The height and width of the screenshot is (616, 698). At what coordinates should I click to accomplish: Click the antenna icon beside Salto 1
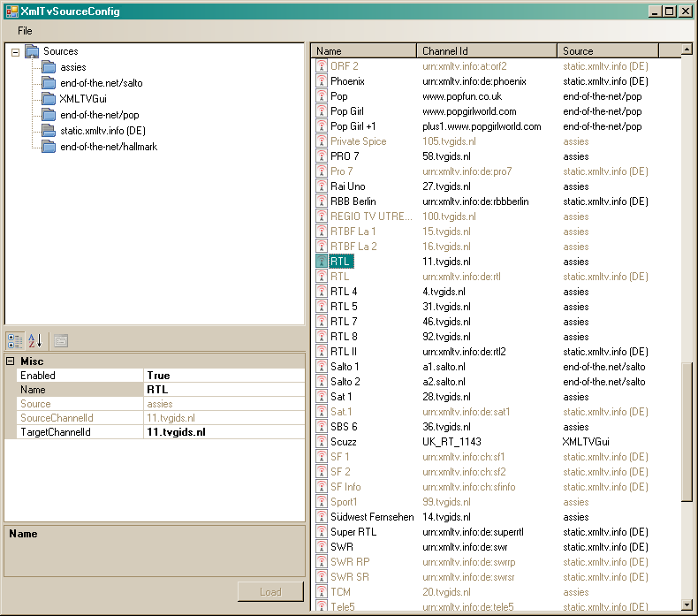322,367
